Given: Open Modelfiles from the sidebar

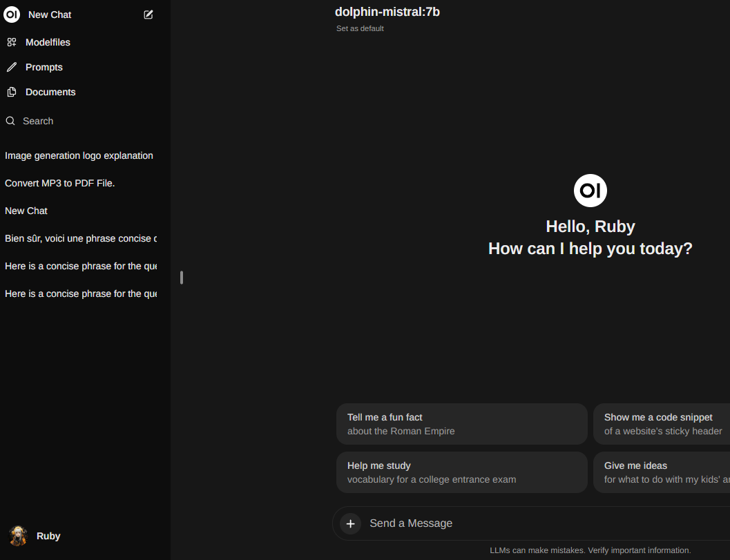Looking at the screenshot, I should tap(48, 42).
